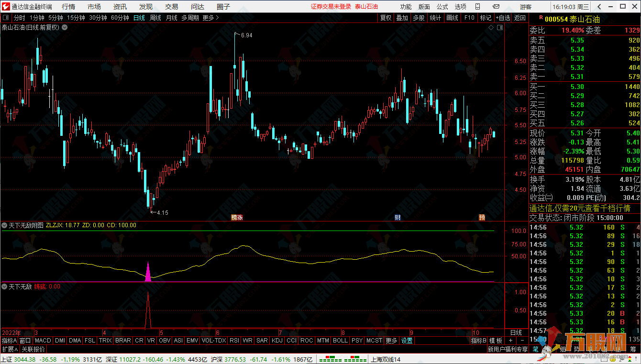Image resolution: width=641 pixels, height=364 pixels.
Task: Apply DMI indicator
Action: click(x=60, y=341)
